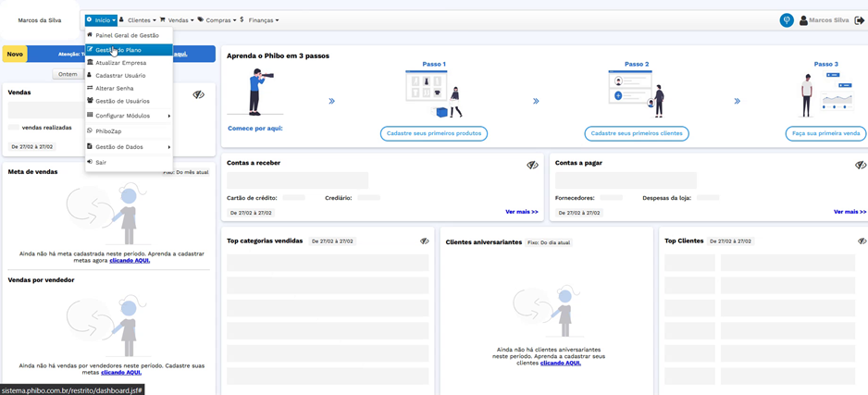Select Painel Geral de Gestão menu entry
868x395 pixels.
coord(127,35)
